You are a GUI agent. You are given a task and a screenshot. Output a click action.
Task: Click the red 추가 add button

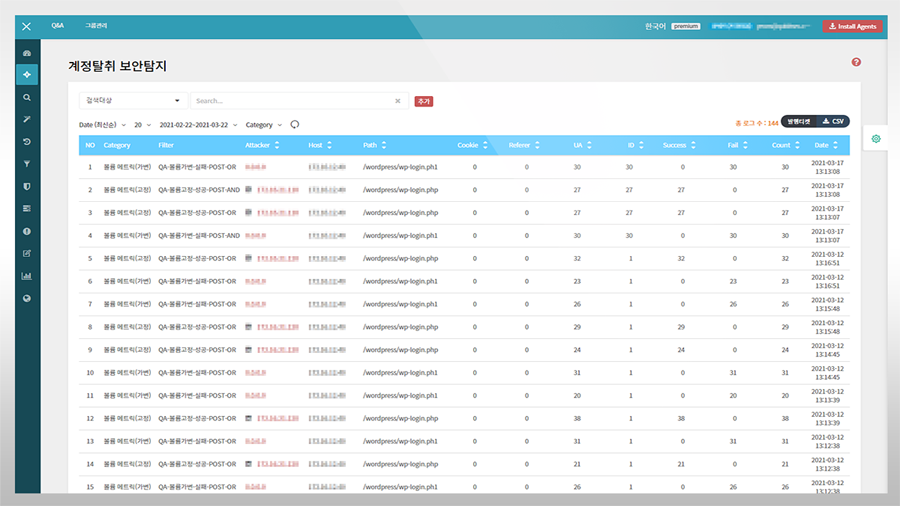coord(424,101)
